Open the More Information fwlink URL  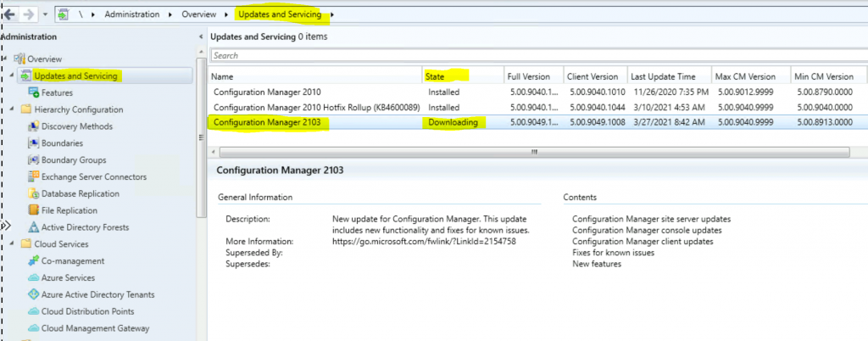pos(424,242)
